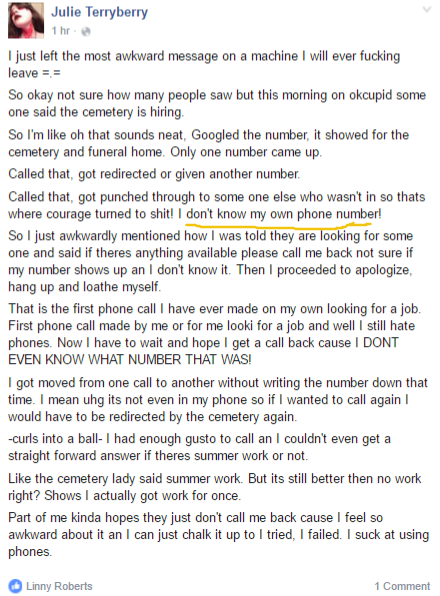Click the paragraph starting "That is the first"
The image size is (440, 596).
[214, 334]
